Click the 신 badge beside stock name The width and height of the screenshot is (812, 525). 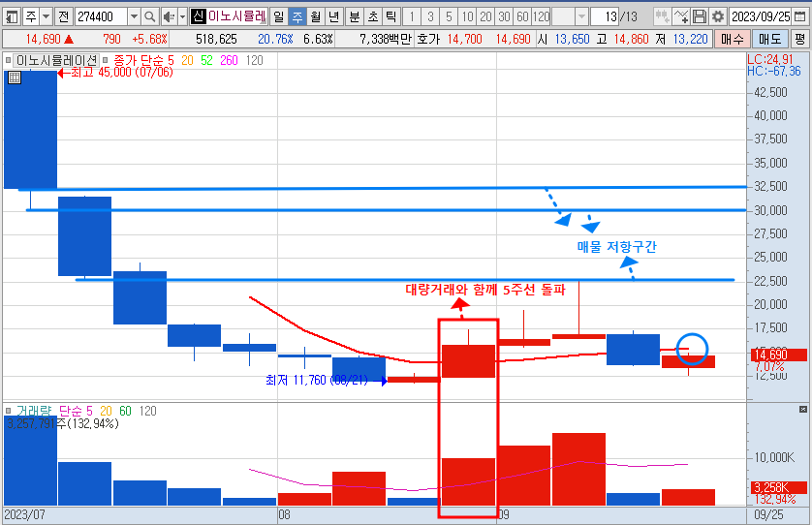point(198,17)
